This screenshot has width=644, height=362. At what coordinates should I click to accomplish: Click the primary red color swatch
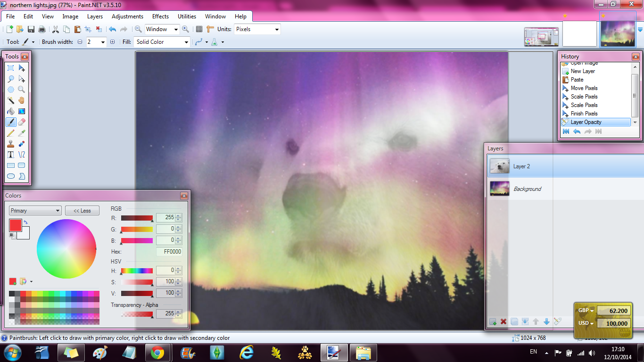coord(15,225)
